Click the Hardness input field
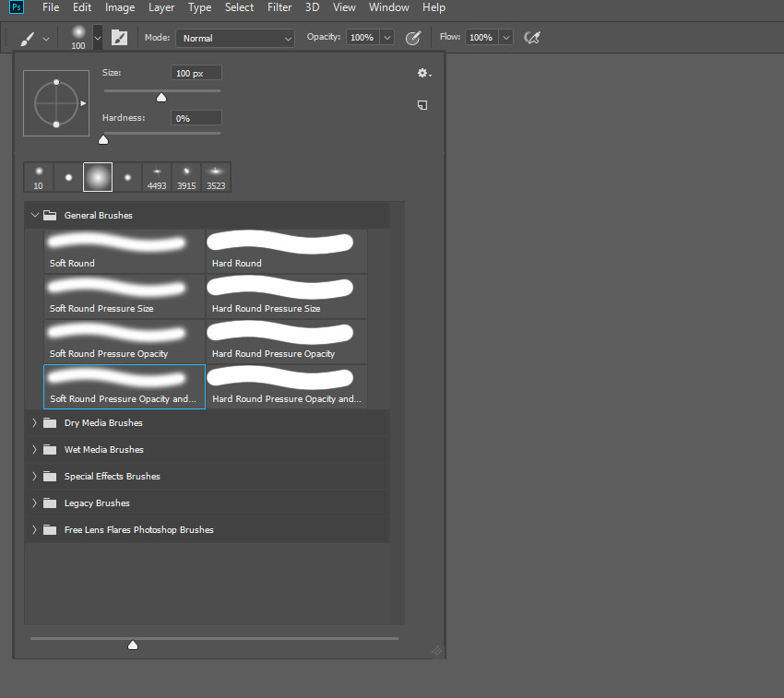784x698 pixels. (196, 118)
